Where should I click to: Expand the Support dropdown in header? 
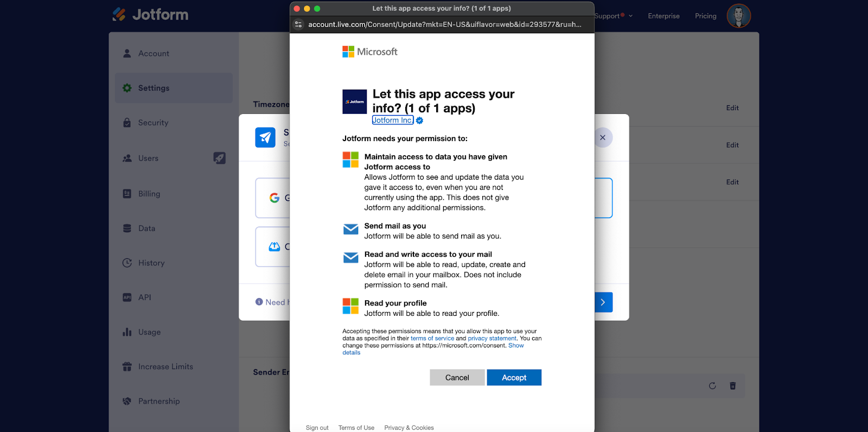point(614,16)
